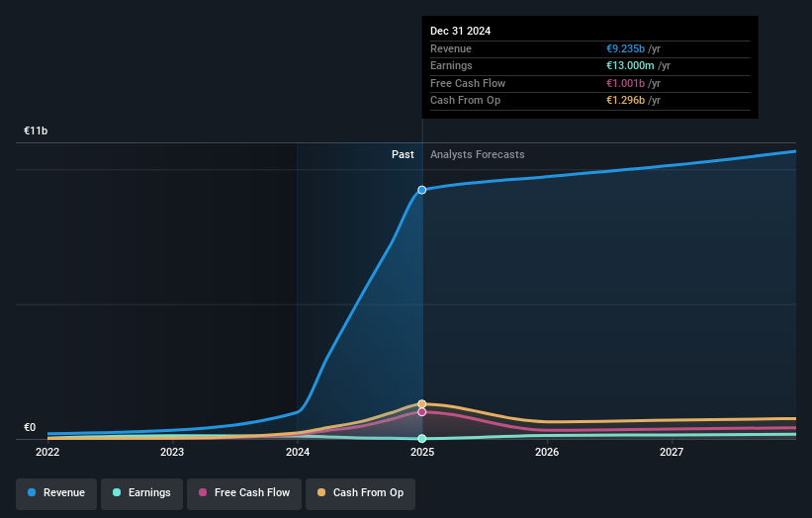This screenshot has width=812, height=518.
Task: Click the Past section label
Action: (x=403, y=154)
